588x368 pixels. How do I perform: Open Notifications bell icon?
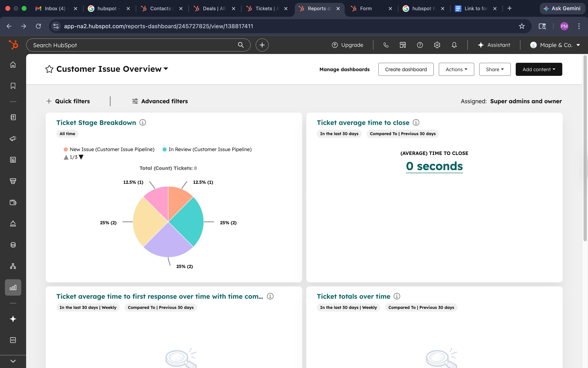(454, 45)
